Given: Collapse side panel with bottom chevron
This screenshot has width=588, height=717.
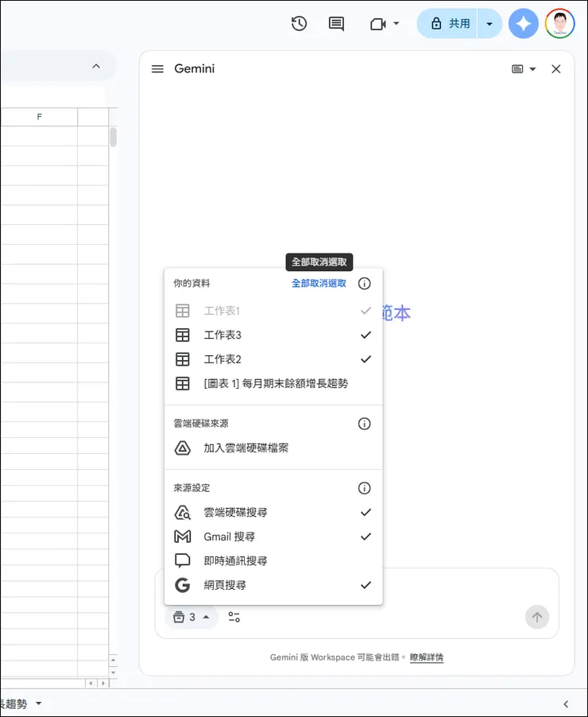Looking at the screenshot, I should click(566, 703).
